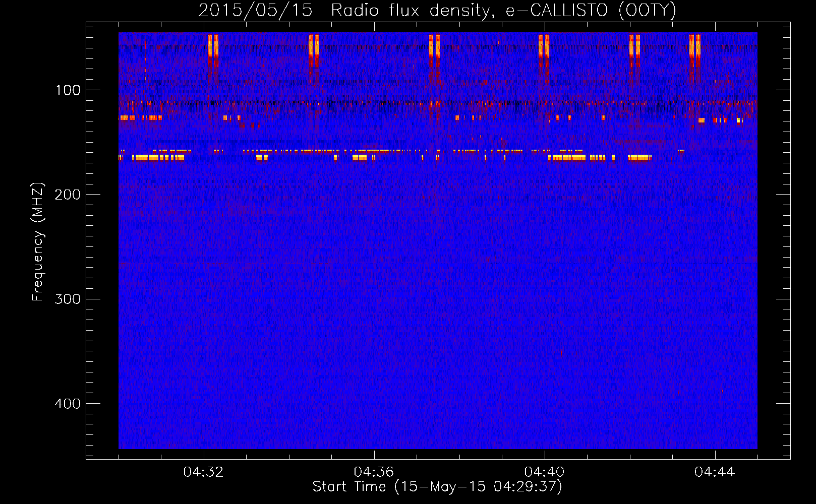
Task: Click the 'Frequency (MHZ)' y-axis label
Action: click(x=38, y=241)
